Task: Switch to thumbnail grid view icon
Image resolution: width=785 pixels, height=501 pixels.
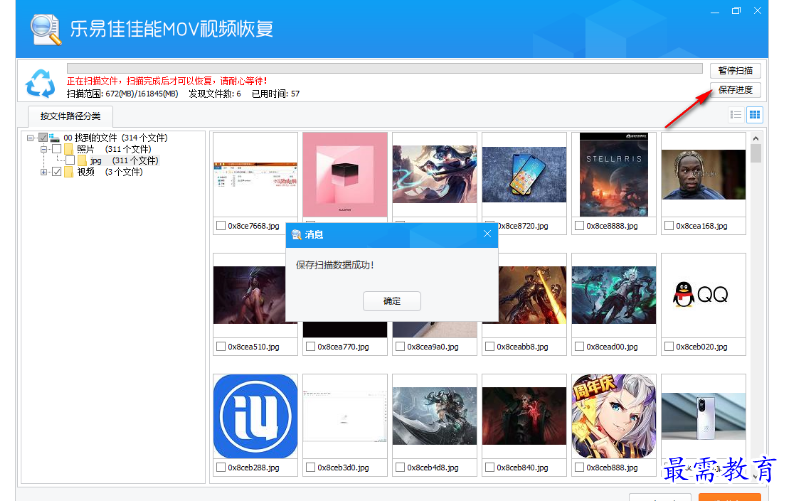Action: (755, 115)
